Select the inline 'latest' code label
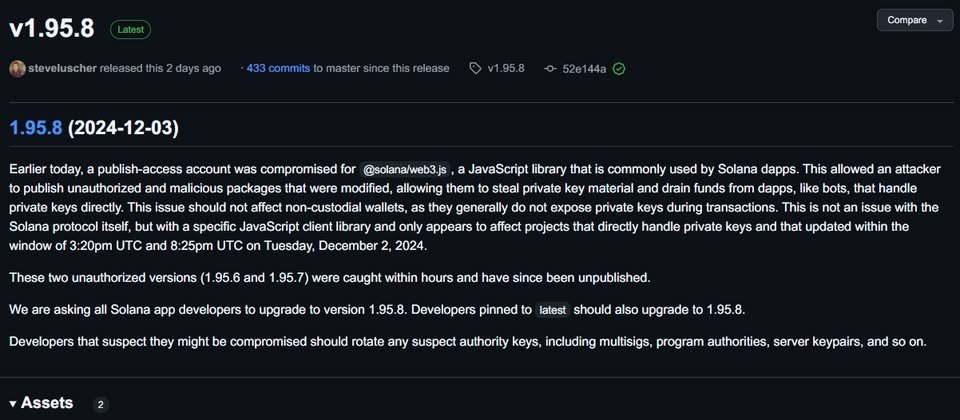Image resolution: width=960 pixels, height=420 pixels. 553,310
